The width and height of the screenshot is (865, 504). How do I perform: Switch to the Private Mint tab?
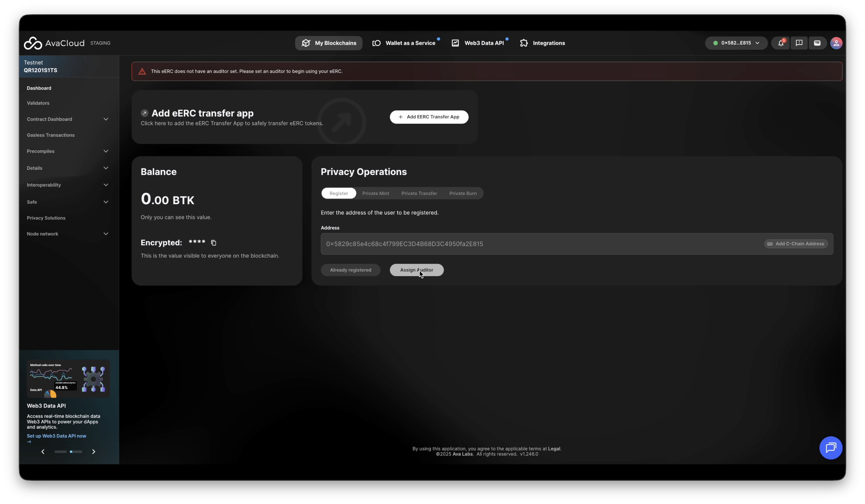tap(375, 194)
